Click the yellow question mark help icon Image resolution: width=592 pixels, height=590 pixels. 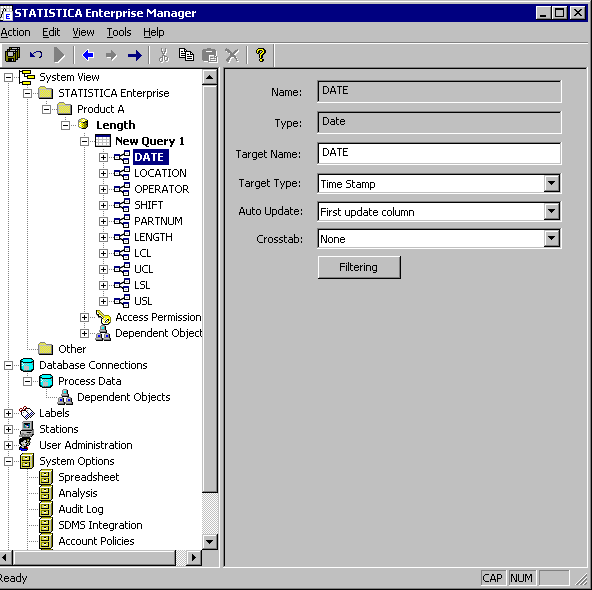coord(261,55)
